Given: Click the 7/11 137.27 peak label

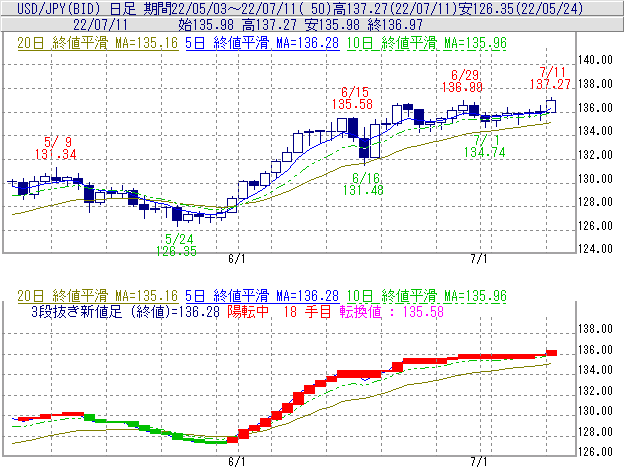Looking at the screenshot, I should coord(550,78).
